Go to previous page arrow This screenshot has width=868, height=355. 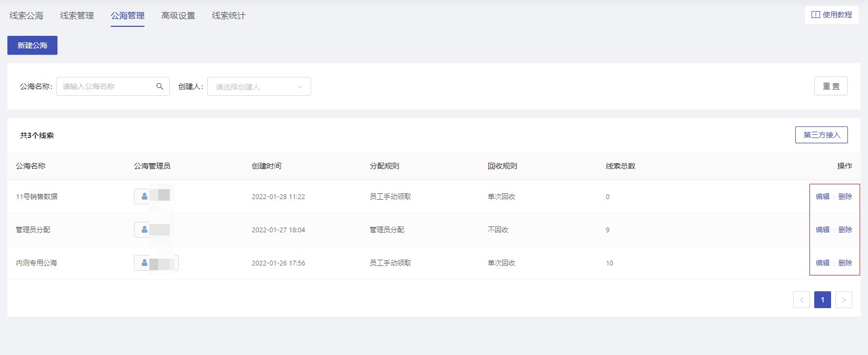pos(802,300)
